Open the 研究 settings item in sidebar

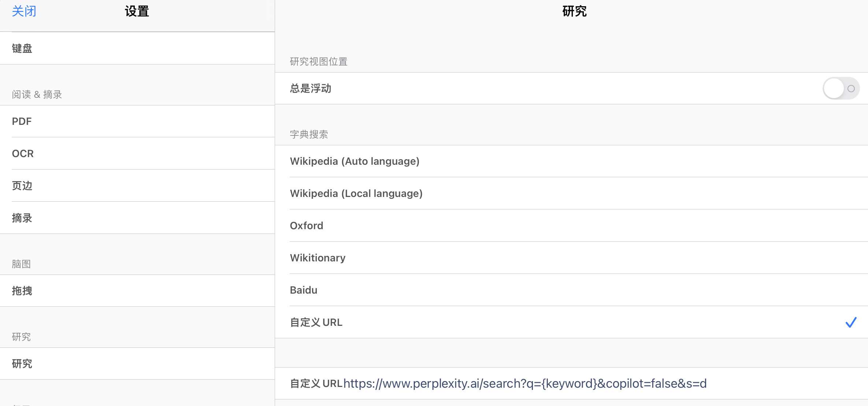click(x=137, y=364)
